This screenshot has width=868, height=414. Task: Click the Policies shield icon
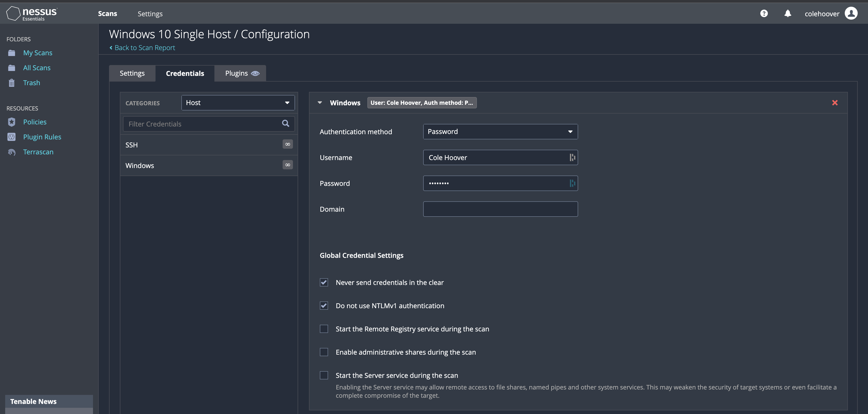pyautogui.click(x=11, y=122)
